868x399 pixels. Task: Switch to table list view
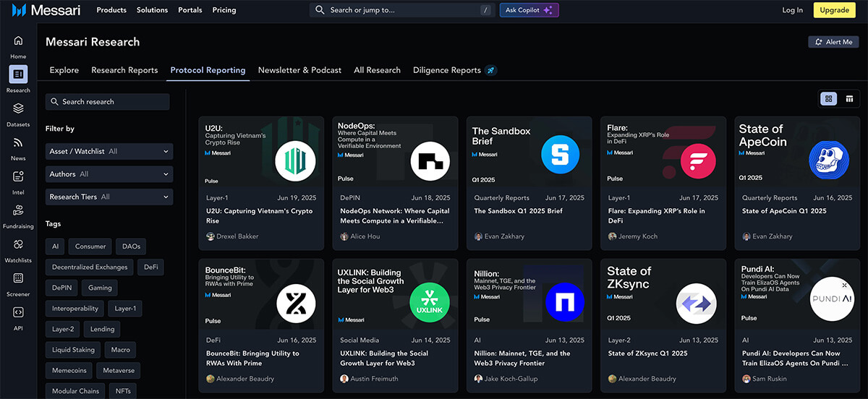click(x=849, y=98)
